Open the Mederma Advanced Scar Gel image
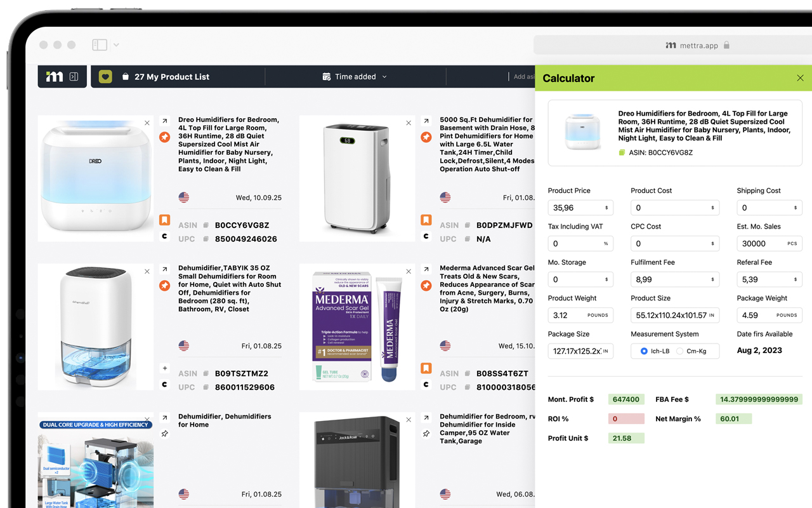 click(357, 327)
